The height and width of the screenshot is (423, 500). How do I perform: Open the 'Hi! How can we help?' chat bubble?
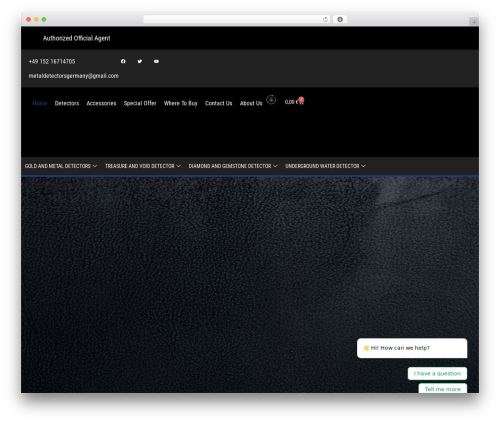[412, 348]
